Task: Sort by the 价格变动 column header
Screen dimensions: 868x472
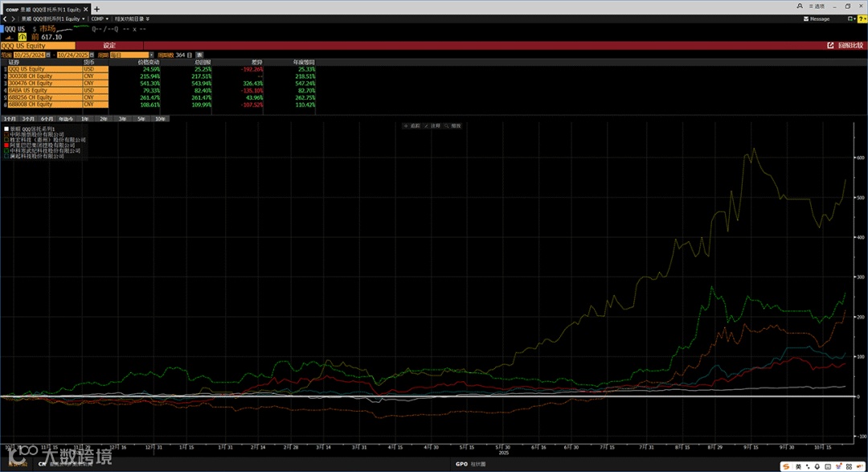Action: coord(149,62)
